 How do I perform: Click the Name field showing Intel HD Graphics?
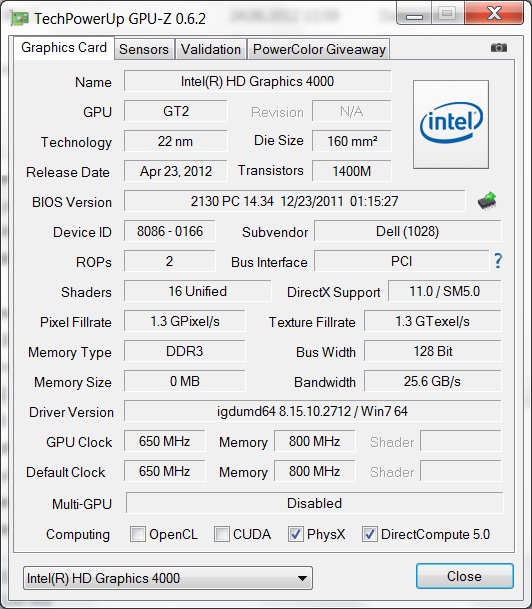(x=257, y=81)
